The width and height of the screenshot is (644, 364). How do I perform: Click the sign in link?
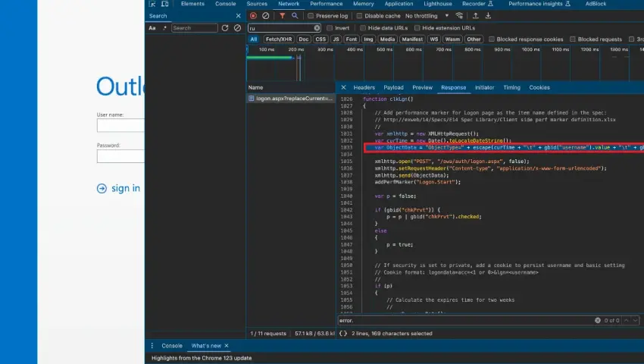pos(126,188)
